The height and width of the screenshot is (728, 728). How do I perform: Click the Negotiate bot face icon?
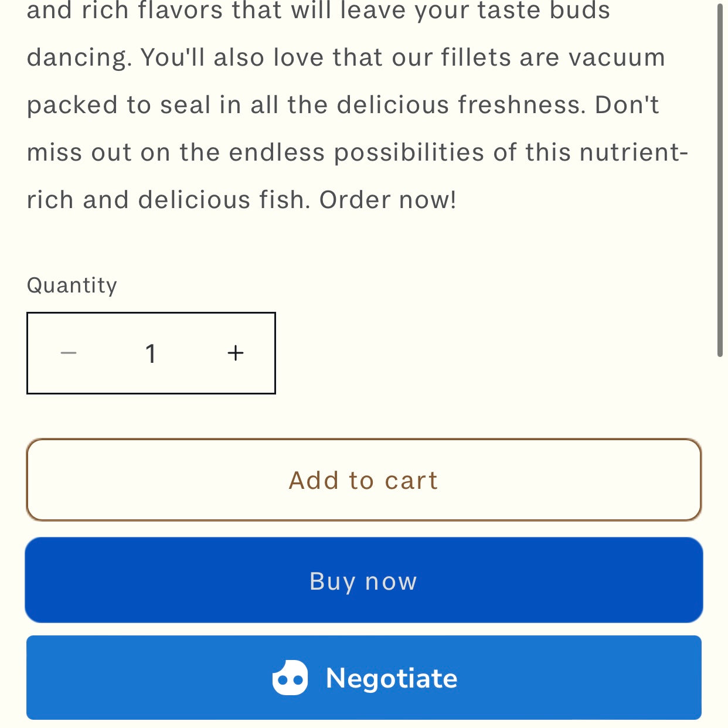290,678
